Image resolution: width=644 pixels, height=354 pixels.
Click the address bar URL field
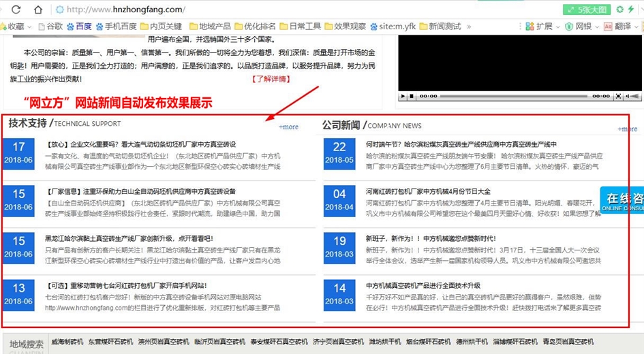pos(125,9)
